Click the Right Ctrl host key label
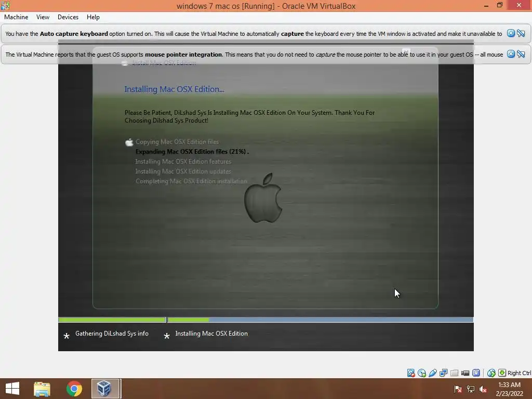 pyautogui.click(x=519, y=373)
